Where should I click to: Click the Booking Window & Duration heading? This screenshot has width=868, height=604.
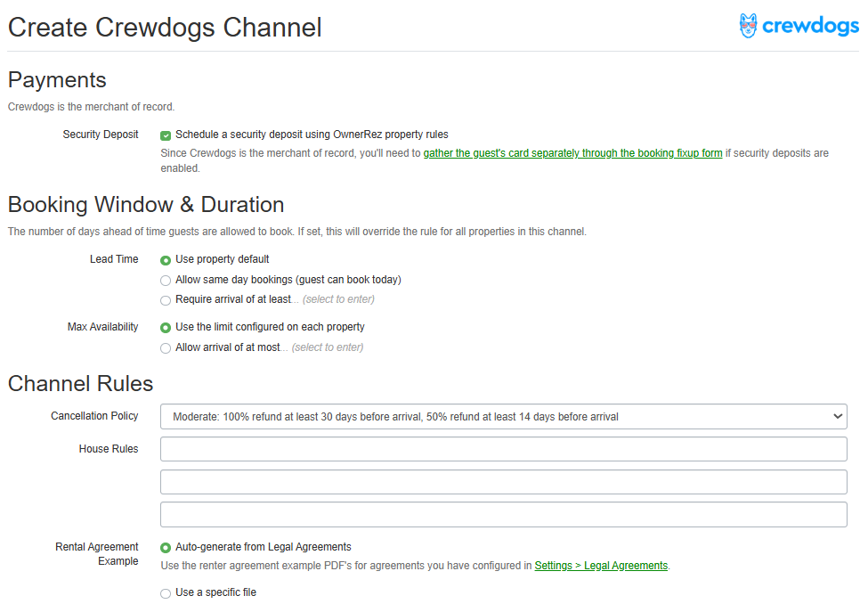pos(146,205)
